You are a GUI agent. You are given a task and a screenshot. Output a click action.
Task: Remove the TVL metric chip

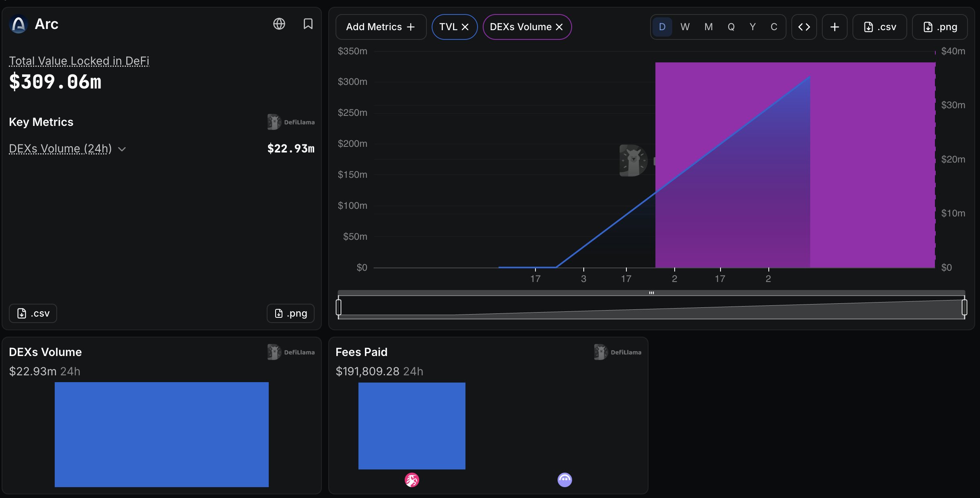[465, 27]
